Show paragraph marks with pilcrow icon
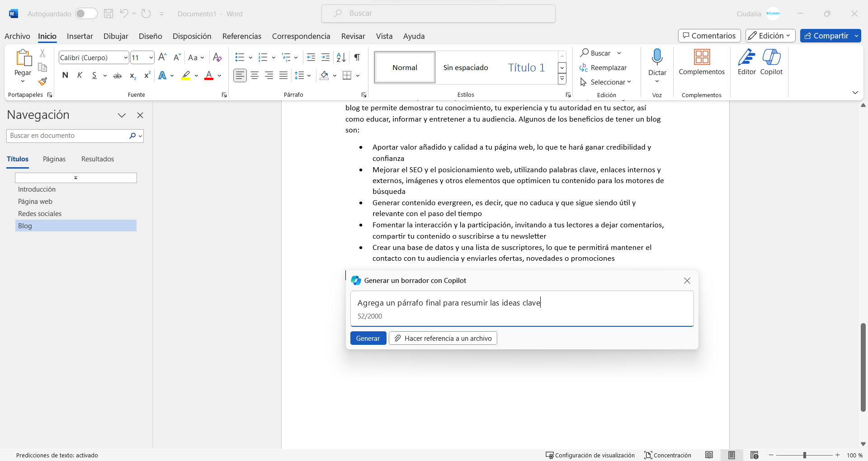The height and width of the screenshot is (461, 868). pyautogui.click(x=357, y=57)
